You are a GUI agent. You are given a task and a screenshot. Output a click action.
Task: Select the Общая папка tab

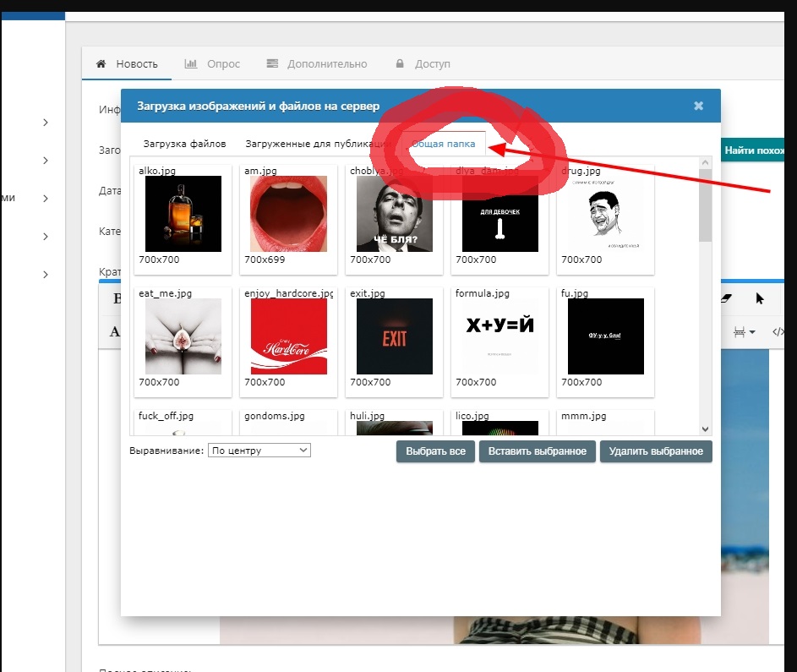point(443,144)
